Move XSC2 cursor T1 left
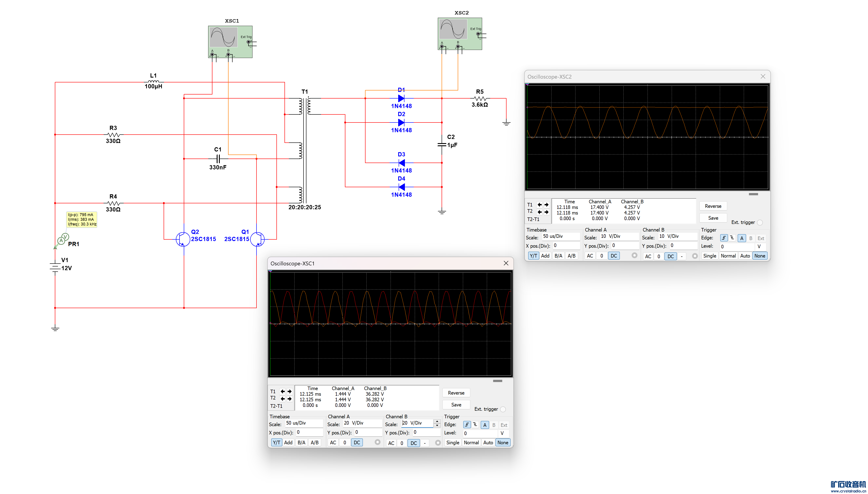Viewport: 868px width, 494px height. [x=539, y=205]
